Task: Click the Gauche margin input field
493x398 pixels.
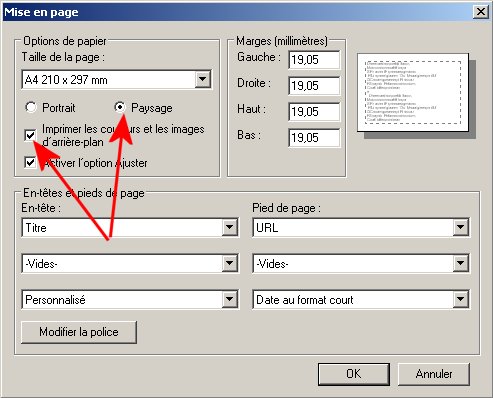Action: coord(314,60)
